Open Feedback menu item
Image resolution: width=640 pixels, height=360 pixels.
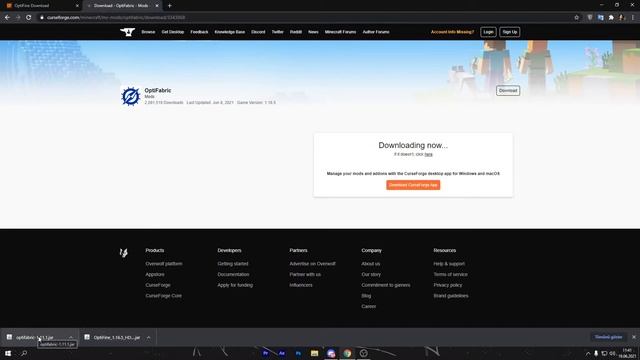pos(199,32)
